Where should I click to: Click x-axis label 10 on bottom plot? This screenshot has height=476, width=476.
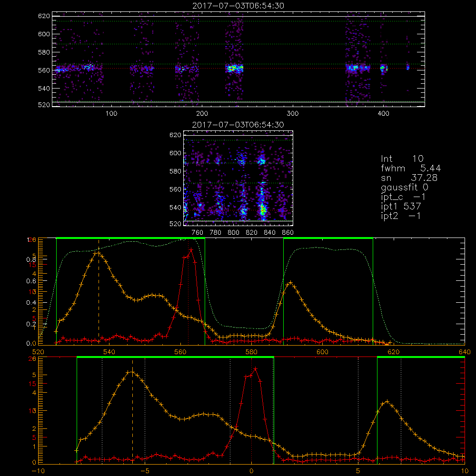(465, 471)
